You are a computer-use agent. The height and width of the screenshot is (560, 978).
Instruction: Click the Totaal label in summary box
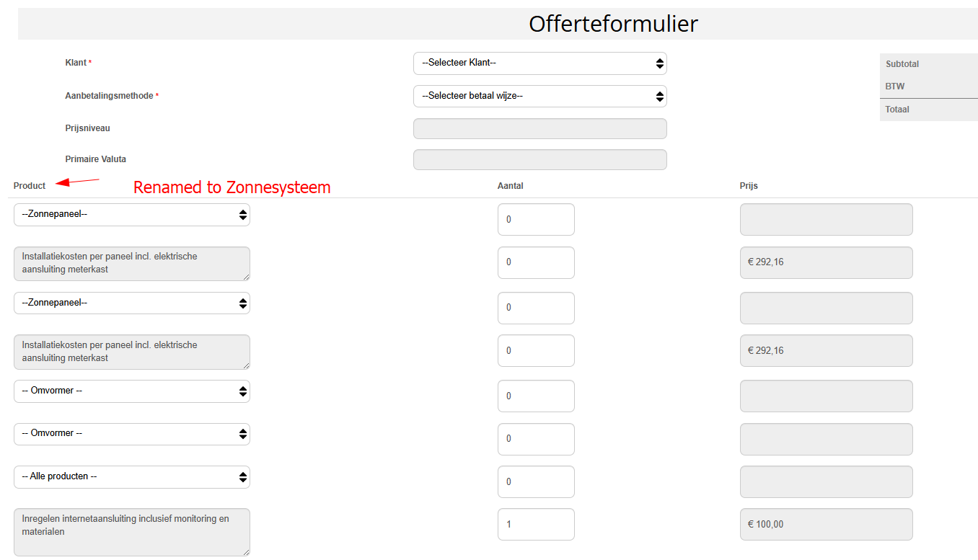897,110
